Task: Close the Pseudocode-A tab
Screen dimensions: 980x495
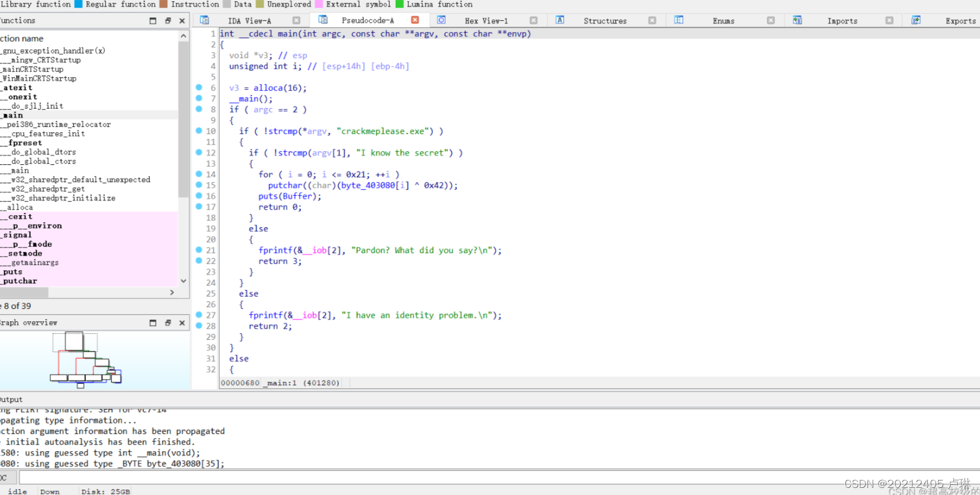Action: 415,20
